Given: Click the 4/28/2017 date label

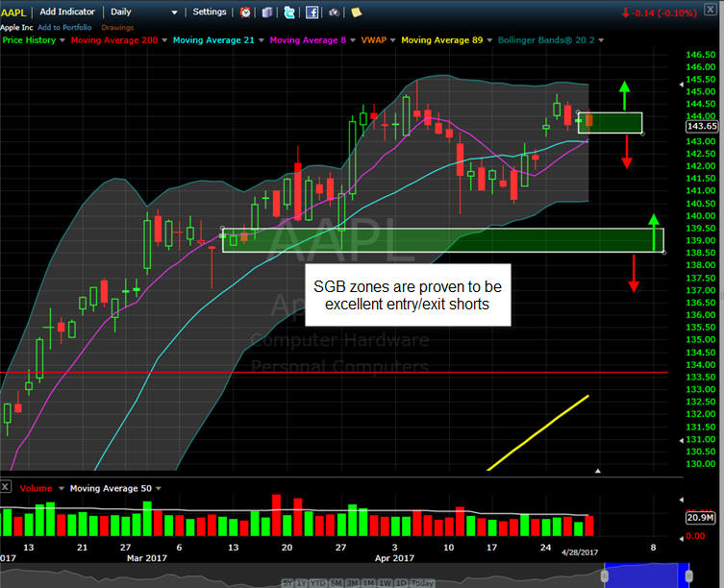Looking at the screenshot, I should (x=580, y=552).
